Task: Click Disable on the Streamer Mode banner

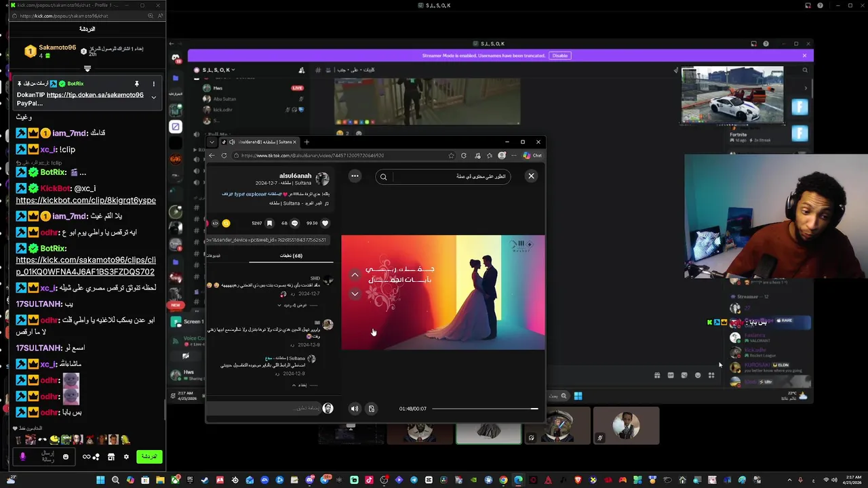Action: tap(559, 56)
